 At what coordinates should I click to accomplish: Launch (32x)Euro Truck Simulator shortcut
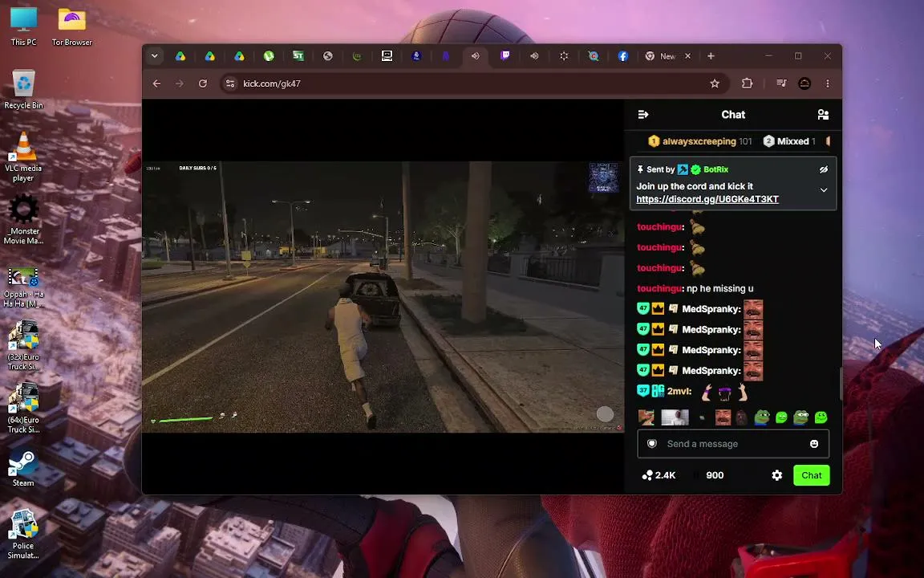[23, 345]
